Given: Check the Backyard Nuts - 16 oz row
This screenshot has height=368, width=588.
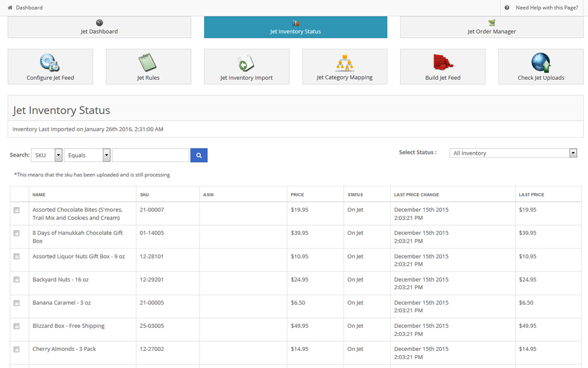Looking at the screenshot, I should pyautogui.click(x=17, y=280).
